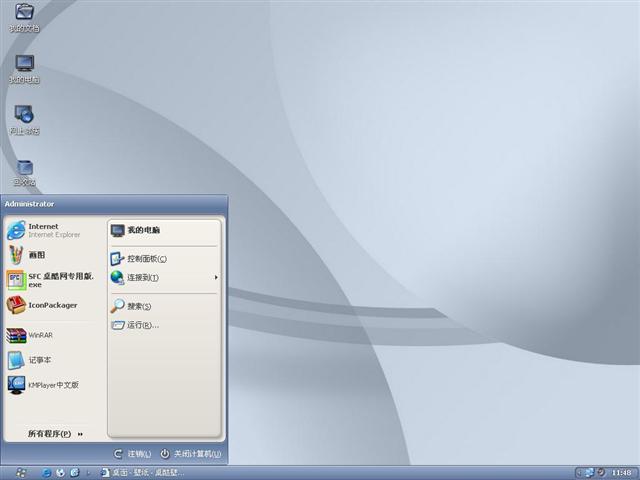The image size is (640, 480).
Task: Expand the 连接到 submenu arrow
Action: (x=216, y=278)
